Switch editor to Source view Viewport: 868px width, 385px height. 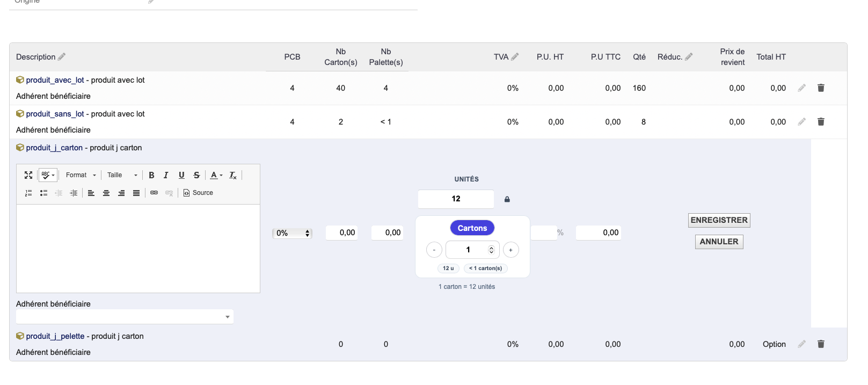pos(198,193)
